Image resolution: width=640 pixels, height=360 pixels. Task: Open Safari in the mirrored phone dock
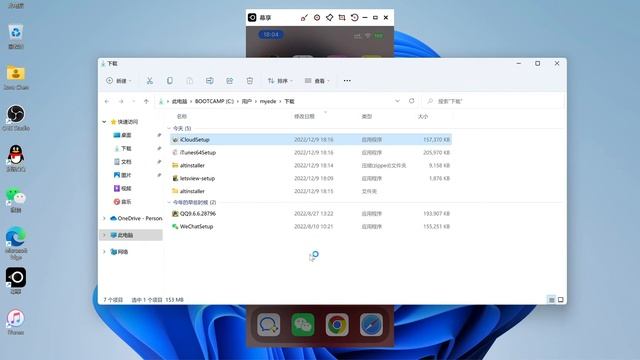[x=371, y=324]
